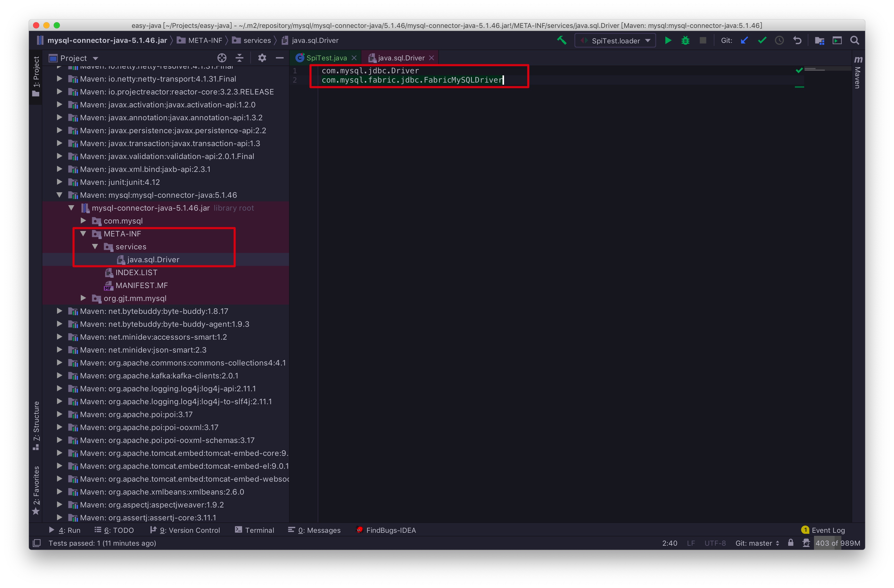Open the Event Log
The height and width of the screenshot is (588, 894).
[x=823, y=530]
